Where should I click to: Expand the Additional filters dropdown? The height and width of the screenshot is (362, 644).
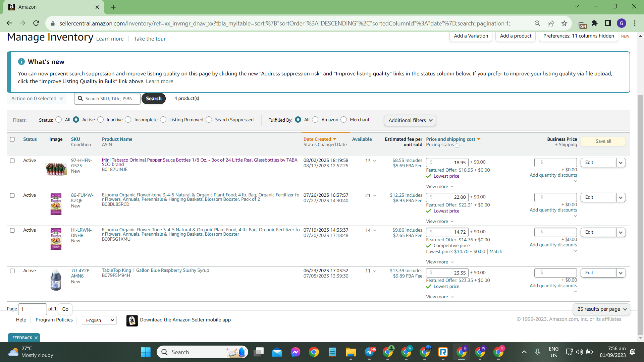(x=410, y=120)
